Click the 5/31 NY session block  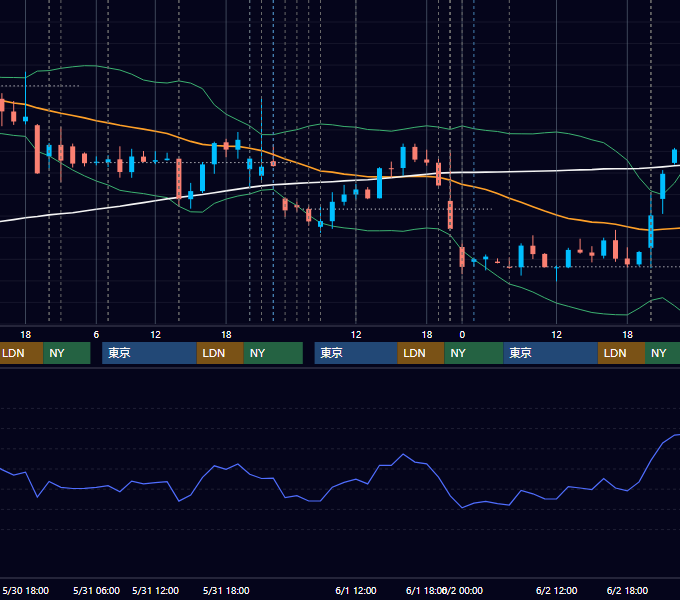click(273, 353)
